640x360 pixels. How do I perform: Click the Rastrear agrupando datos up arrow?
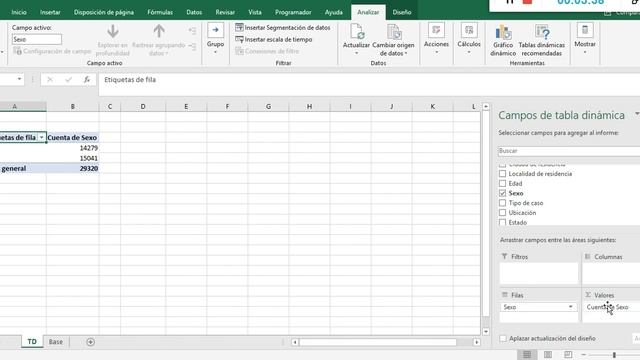click(x=159, y=31)
